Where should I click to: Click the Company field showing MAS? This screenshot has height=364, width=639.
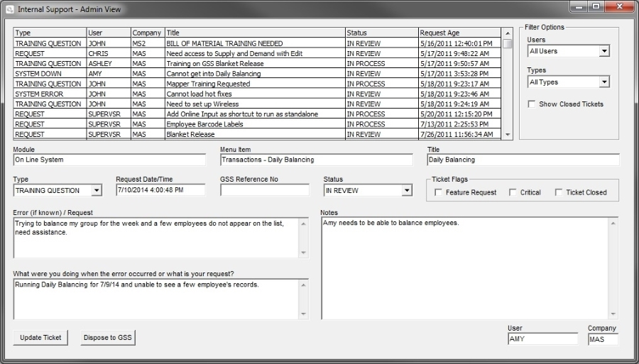click(x=603, y=339)
